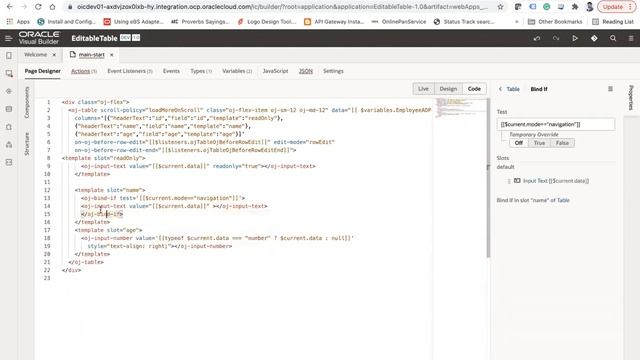Open the Bind If properties menu icon
Screen dimensions: 640x360
pos(610,89)
